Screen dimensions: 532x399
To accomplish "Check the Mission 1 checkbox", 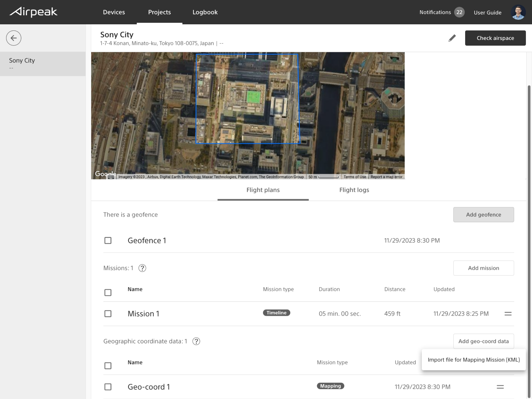I will (x=108, y=313).
